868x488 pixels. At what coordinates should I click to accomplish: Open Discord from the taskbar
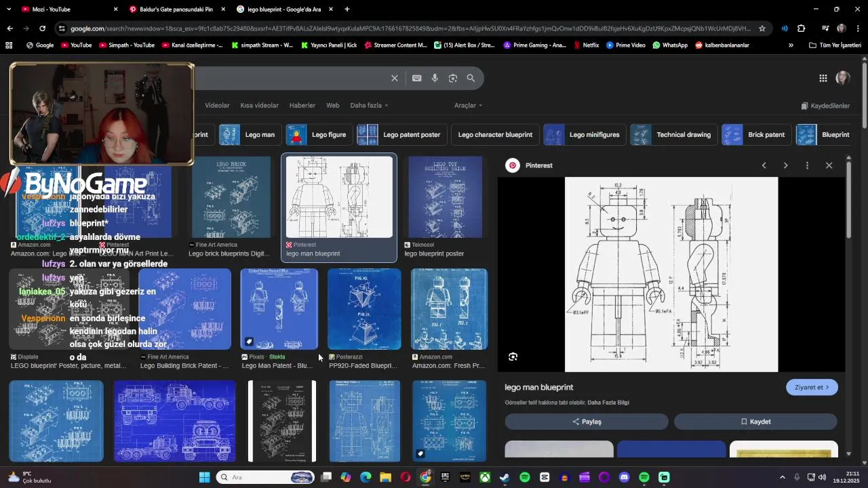point(624,477)
